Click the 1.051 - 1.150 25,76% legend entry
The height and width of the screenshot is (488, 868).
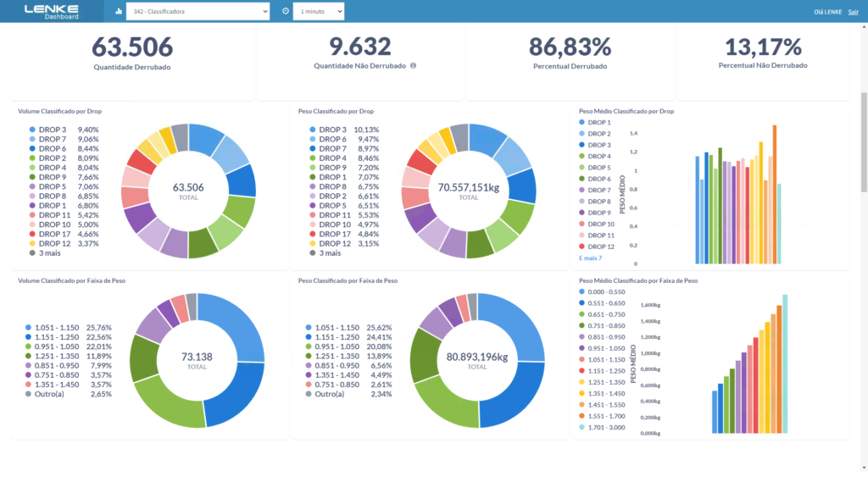[x=69, y=328]
